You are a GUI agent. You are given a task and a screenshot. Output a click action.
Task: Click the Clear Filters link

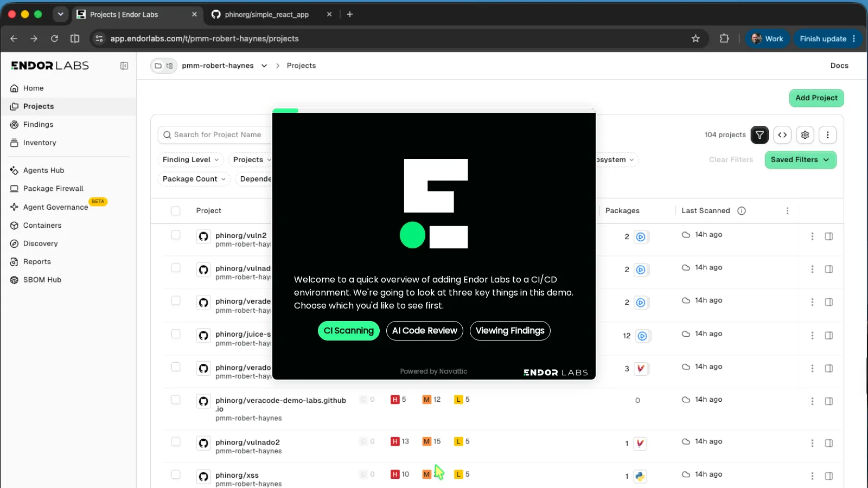pos(731,160)
